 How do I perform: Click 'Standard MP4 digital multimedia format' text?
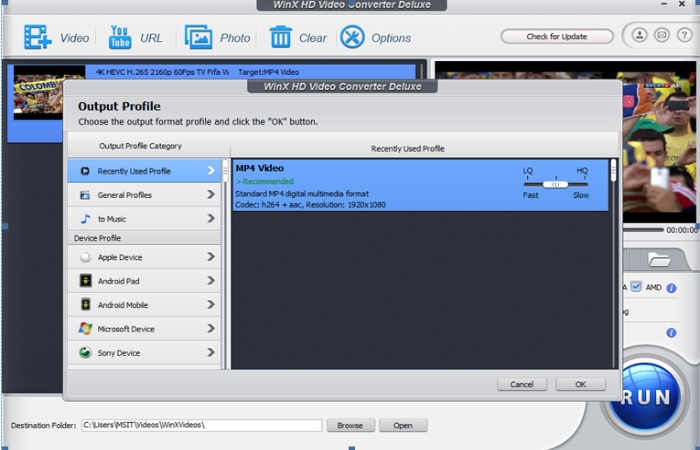(302, 194)
